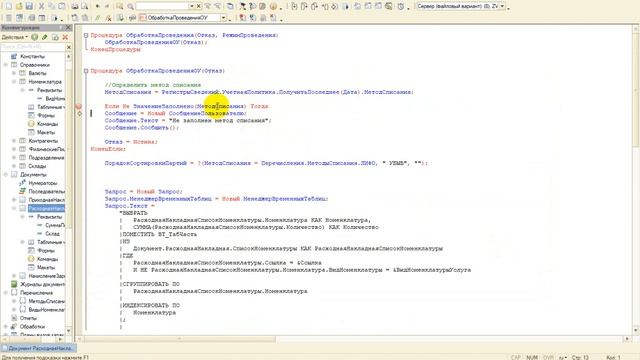The image size is (640, 360).
Task: Click the Open file toolbar icon
Action: (19, 7)
